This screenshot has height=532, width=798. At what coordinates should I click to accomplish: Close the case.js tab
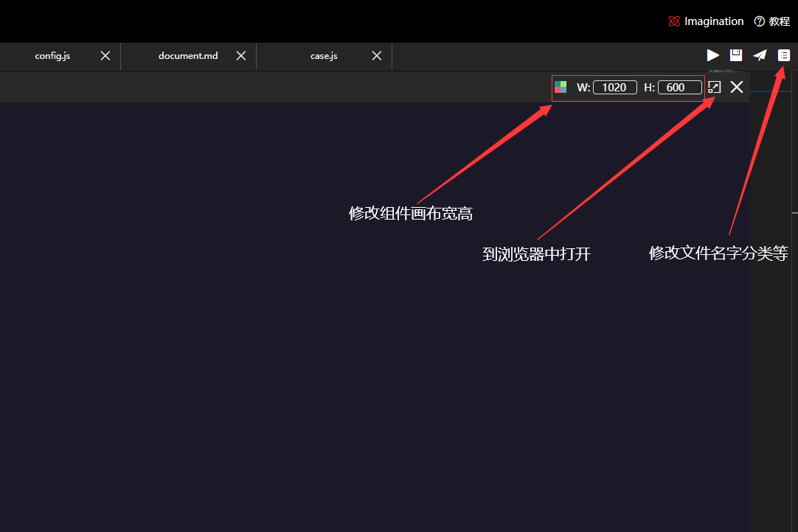click(x=376, y=56)
